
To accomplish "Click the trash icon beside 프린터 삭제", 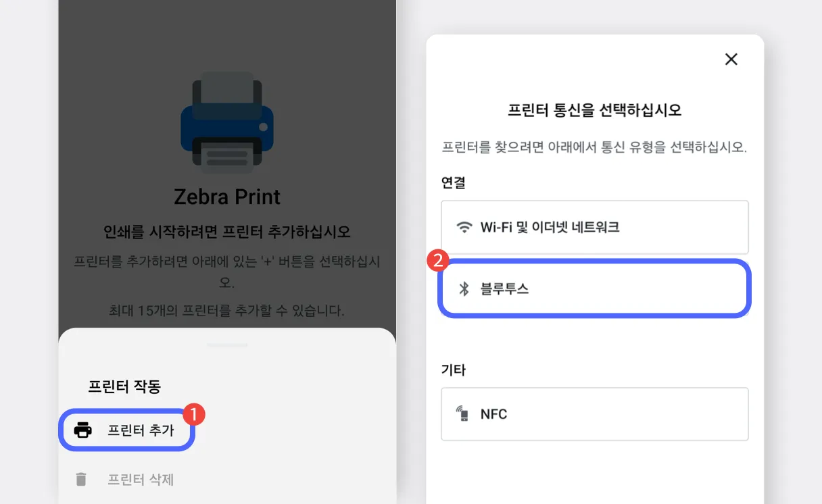I will tap(82, 479).
